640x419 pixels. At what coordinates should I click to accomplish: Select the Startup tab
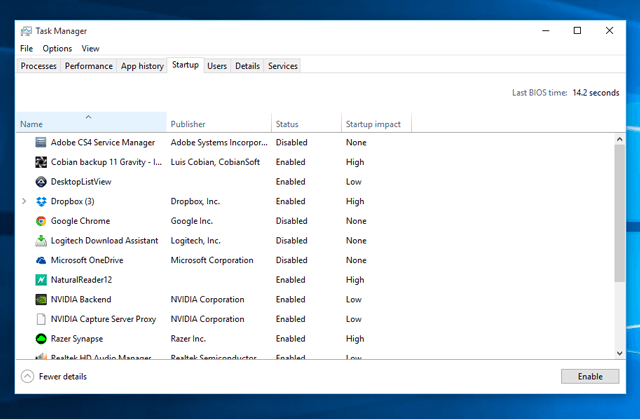coord(185,65)
